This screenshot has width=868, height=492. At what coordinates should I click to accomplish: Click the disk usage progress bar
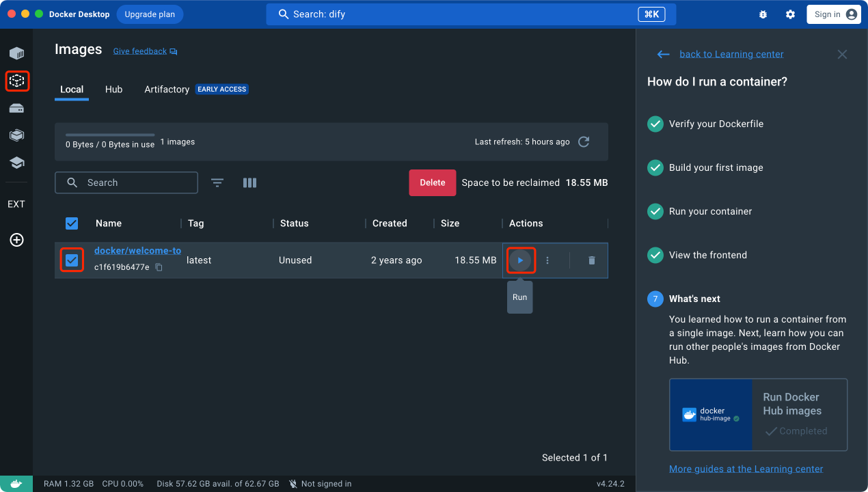(x=110, y=135)
